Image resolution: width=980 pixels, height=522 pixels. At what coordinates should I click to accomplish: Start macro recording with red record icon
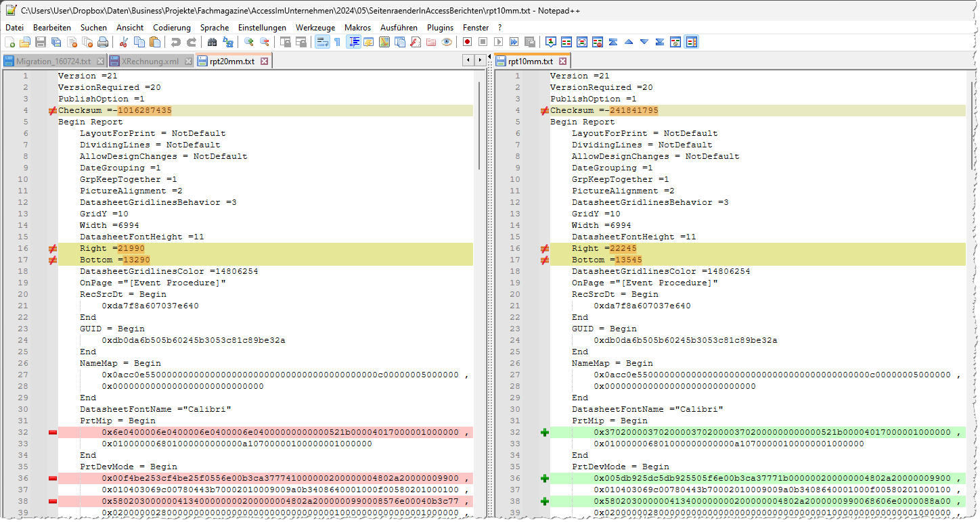[467, 42]
